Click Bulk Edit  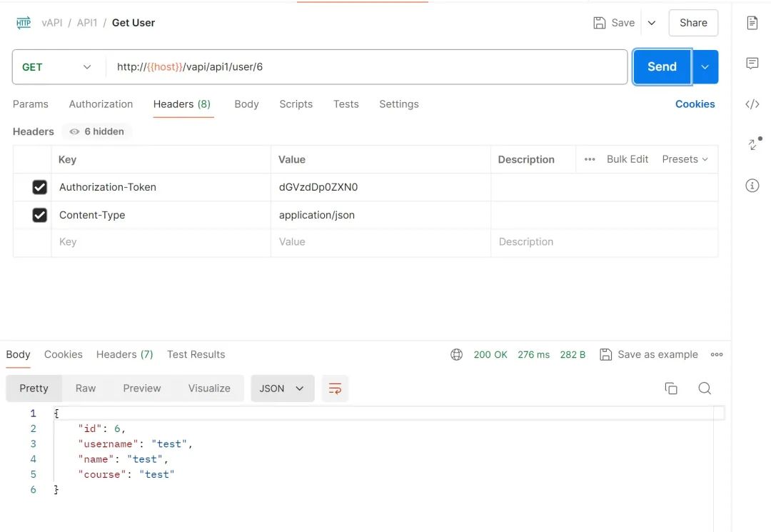pyautogui.click(x=628, y=159)
